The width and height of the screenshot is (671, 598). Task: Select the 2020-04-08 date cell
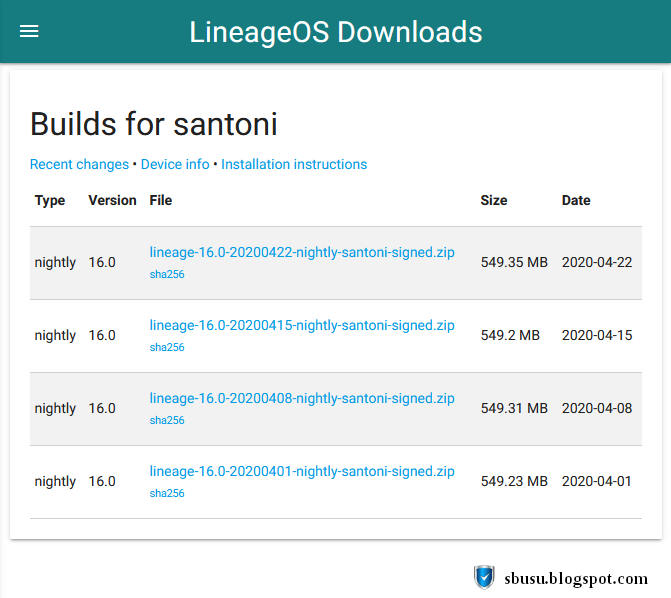[597, 408]
